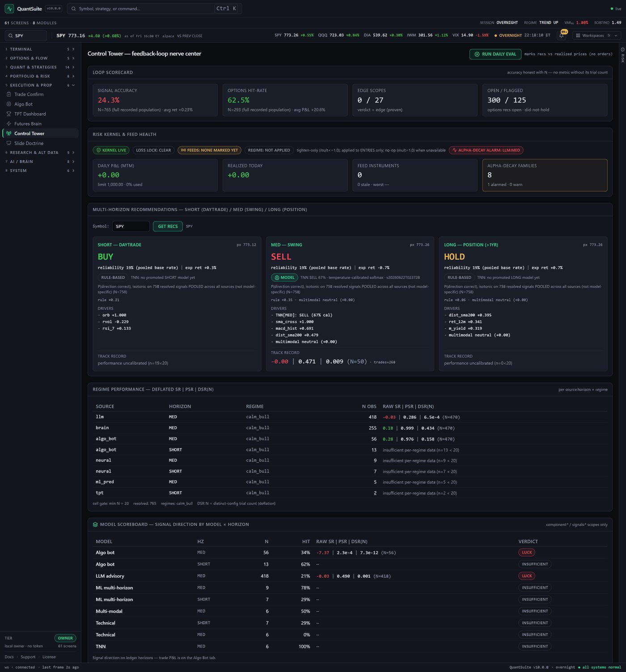Expand the System module group

coord(40,170)
